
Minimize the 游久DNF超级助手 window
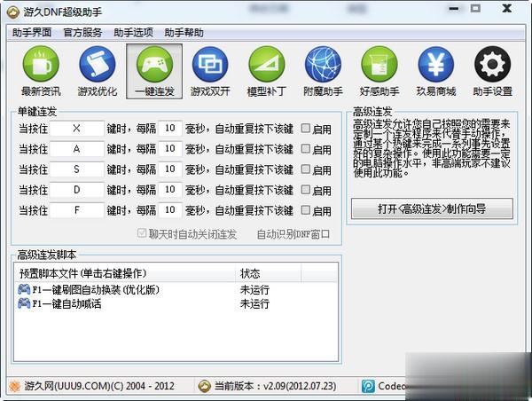pos(454,9)
